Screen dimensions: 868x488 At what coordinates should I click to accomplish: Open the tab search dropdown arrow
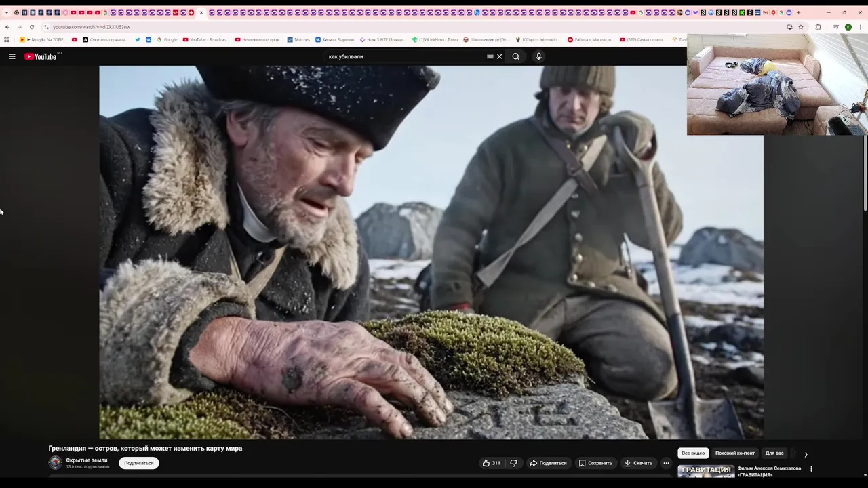coord(7,12)
